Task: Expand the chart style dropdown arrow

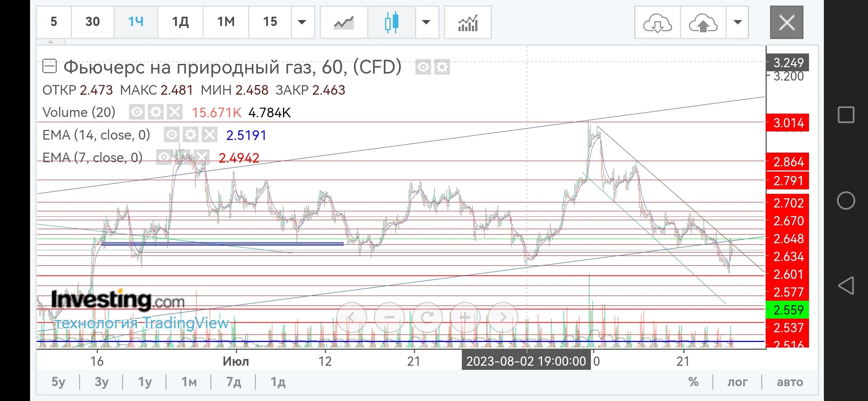Action: point(427,22)
